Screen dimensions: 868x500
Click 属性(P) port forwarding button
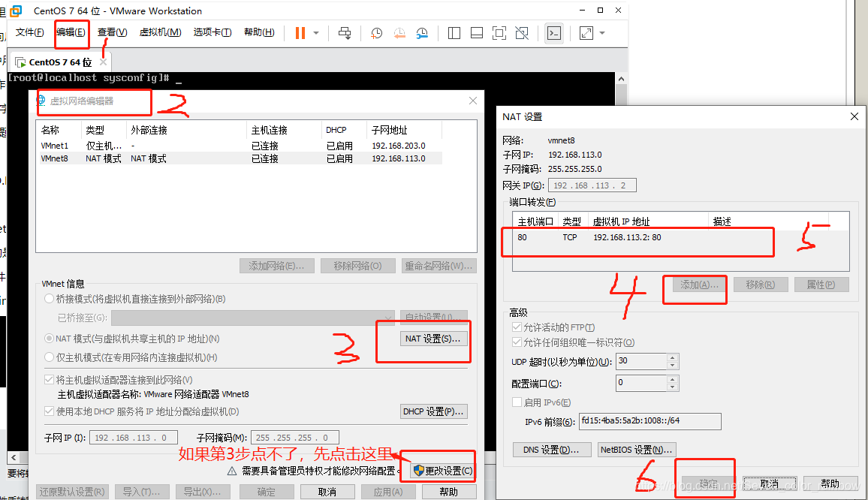tap(821, 285)
